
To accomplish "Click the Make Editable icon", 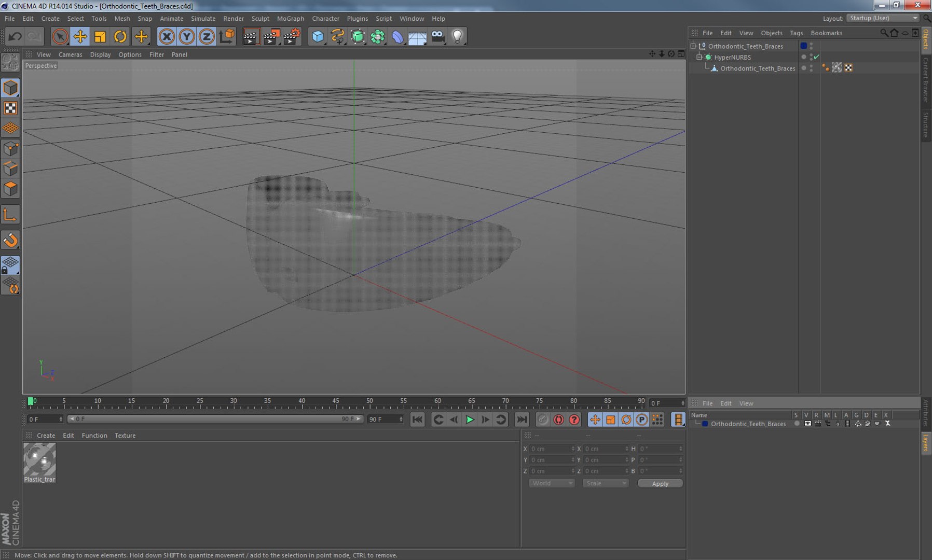I will (x=10, y=63).
